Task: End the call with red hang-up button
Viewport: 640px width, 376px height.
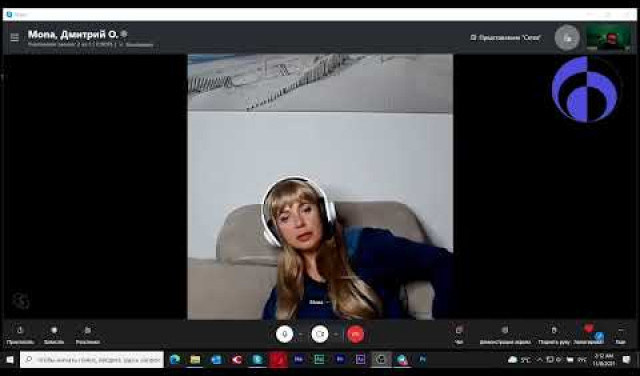Action: 355,334
